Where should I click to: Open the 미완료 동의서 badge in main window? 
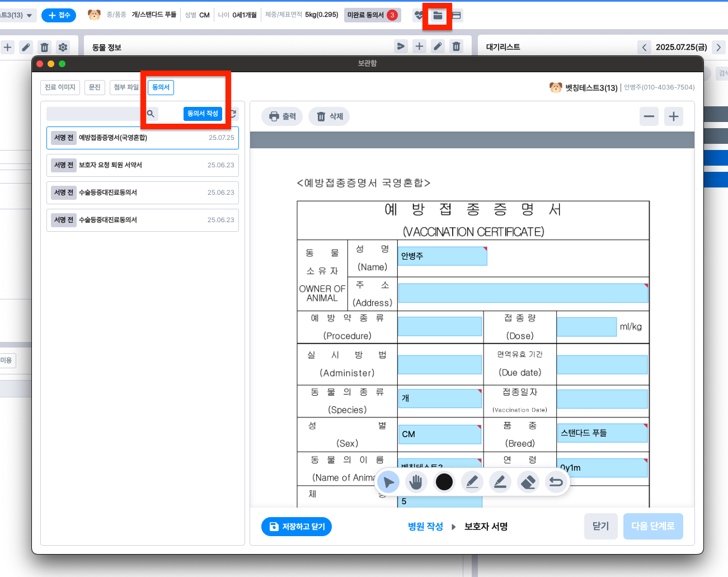tap(373, 15)
